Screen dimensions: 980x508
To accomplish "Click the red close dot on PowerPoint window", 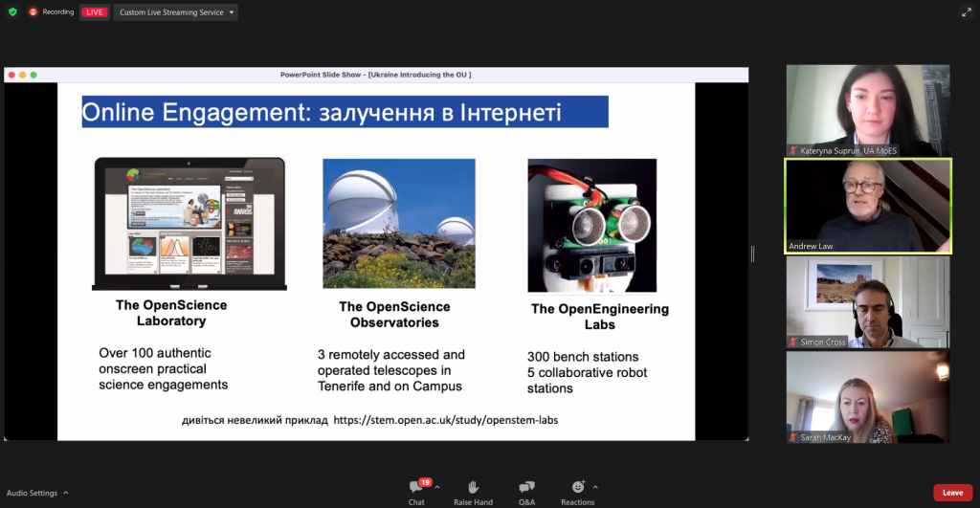I will click(x=11, y=75).
